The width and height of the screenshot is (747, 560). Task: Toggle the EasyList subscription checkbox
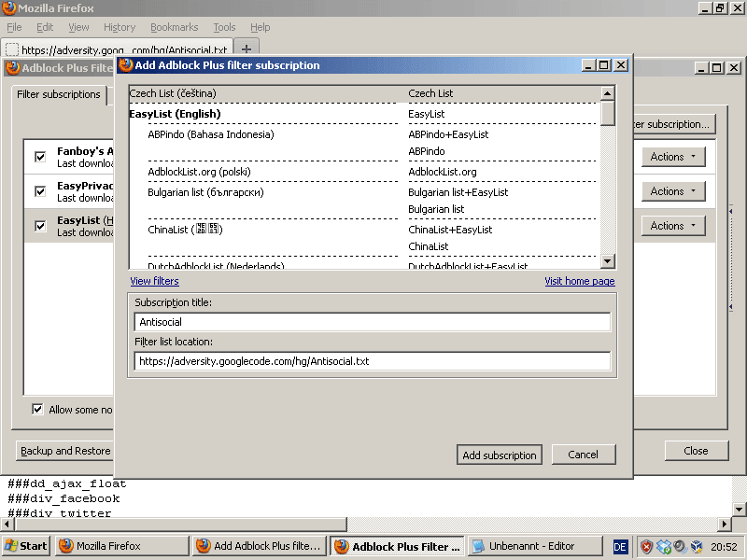[x=40, y=226]
